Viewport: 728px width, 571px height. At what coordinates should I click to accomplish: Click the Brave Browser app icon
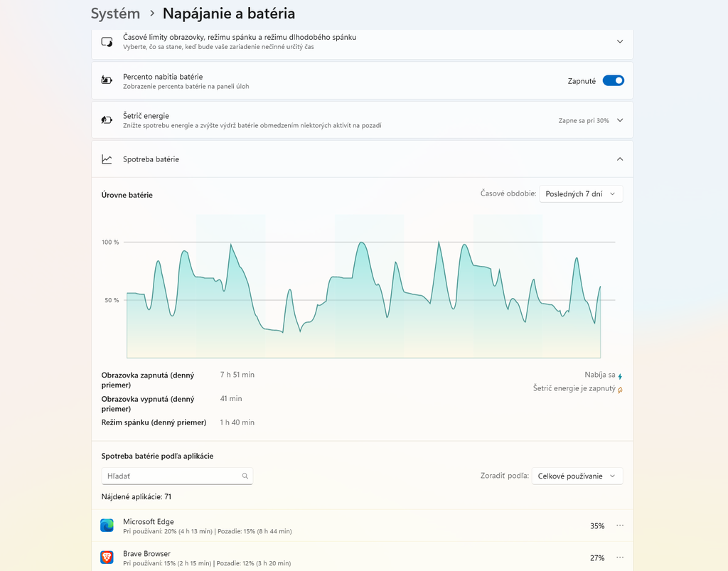click(x=107, y=557)
